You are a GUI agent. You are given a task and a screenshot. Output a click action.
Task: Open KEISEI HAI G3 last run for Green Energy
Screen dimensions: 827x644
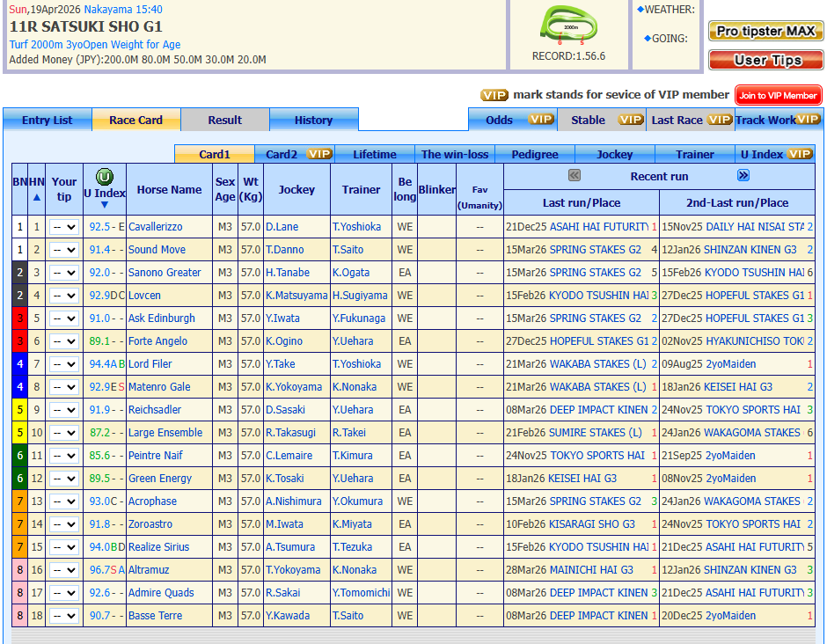(x=582, y=479)
